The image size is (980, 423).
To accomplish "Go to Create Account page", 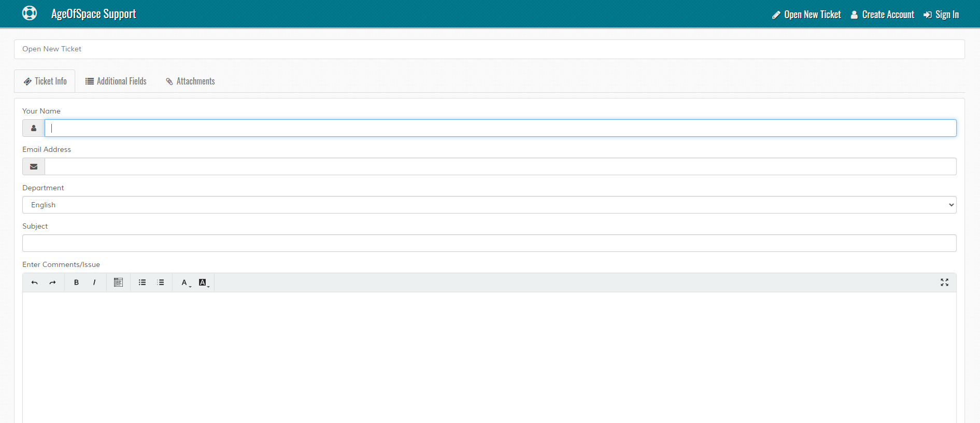I will point(883,15).
